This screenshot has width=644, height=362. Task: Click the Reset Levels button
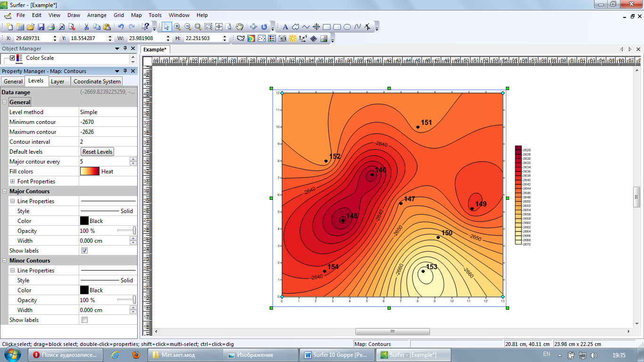coord(98,152)
